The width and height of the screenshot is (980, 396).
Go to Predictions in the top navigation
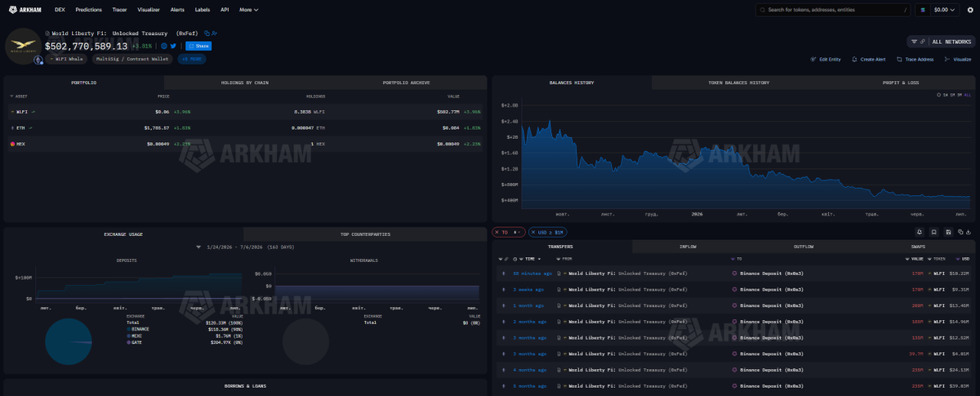tap(88, 10)
